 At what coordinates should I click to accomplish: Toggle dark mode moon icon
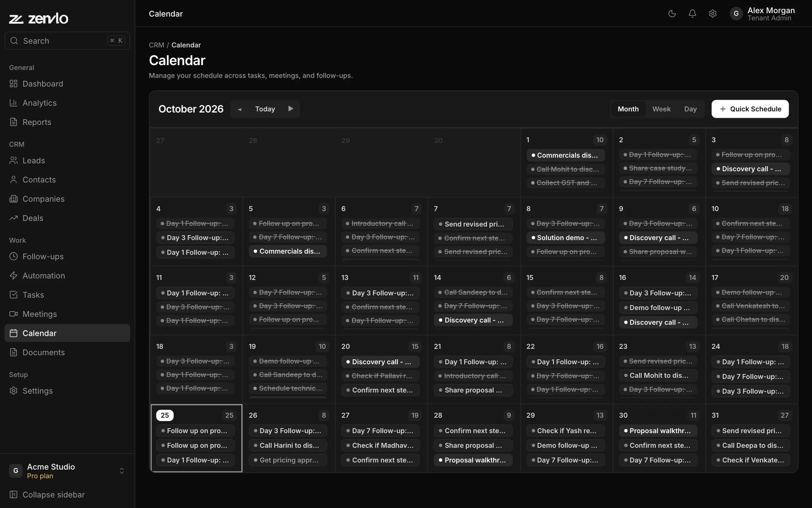[672, 14]
